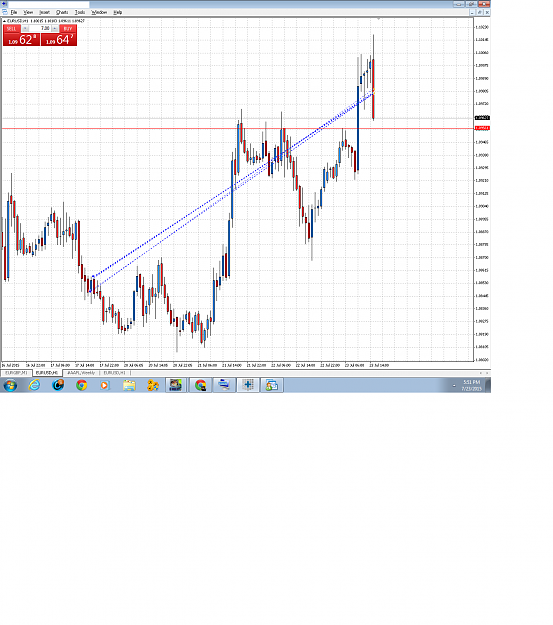
Task: Launch Internet Explorer from the taskbar
Action: pos(34,385)
